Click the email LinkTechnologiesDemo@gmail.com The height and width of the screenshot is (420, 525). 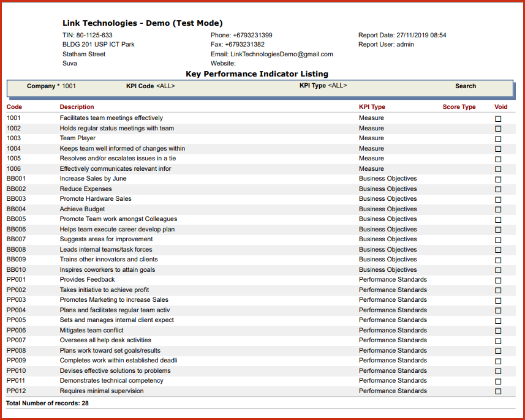coord(282,54)
